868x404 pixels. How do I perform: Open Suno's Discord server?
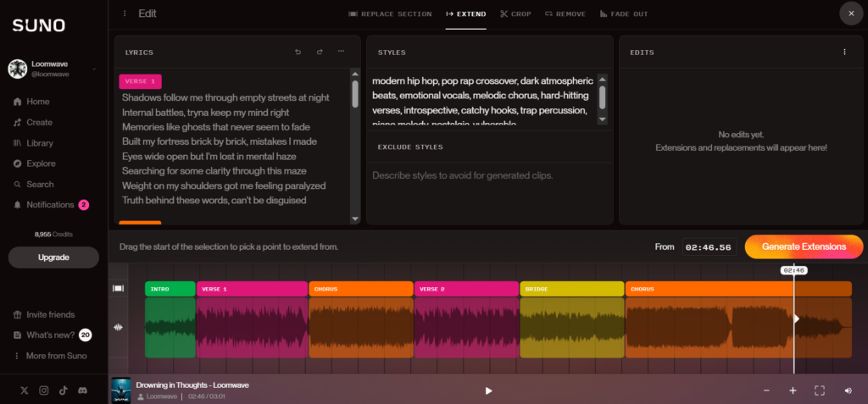[x=82, y=390]
